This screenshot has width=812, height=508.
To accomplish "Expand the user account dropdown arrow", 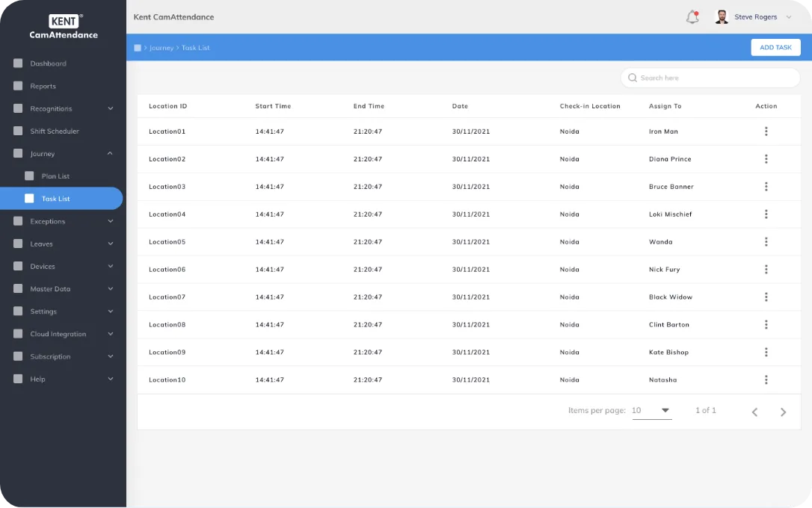I will [789, 17].
